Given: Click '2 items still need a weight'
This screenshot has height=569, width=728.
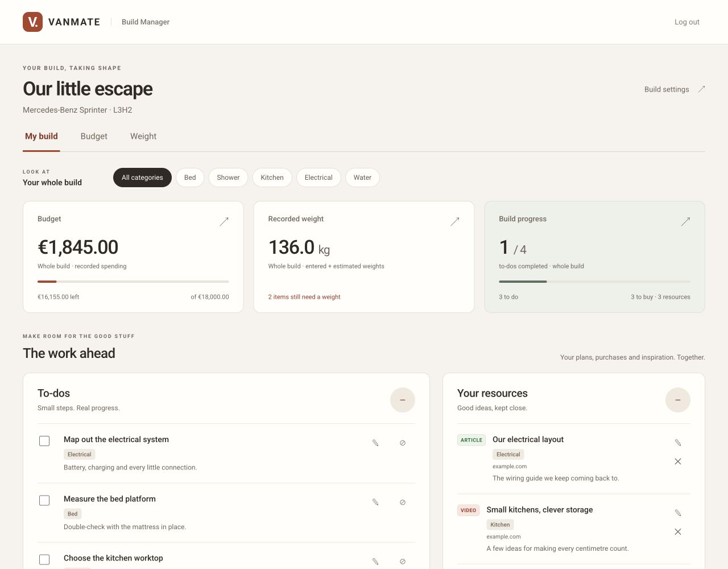Looking at the screenshot, I should click(x=304, y=297).
